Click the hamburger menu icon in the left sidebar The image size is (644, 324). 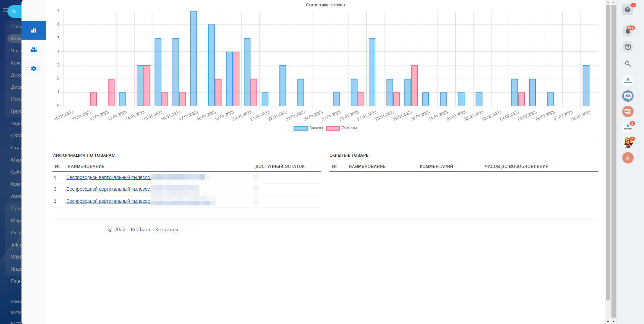click(x=5, y=10)
